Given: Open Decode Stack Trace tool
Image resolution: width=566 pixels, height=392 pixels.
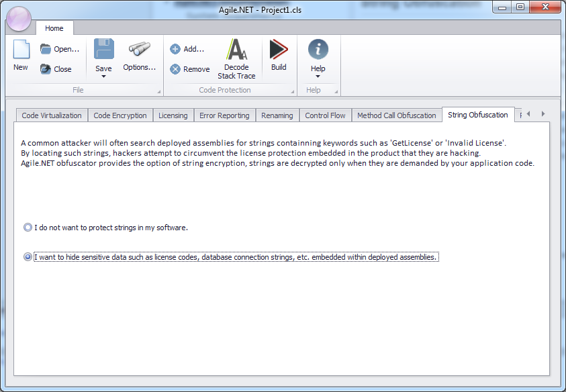Looking at the screenshot, I should [x=236, y=50].
